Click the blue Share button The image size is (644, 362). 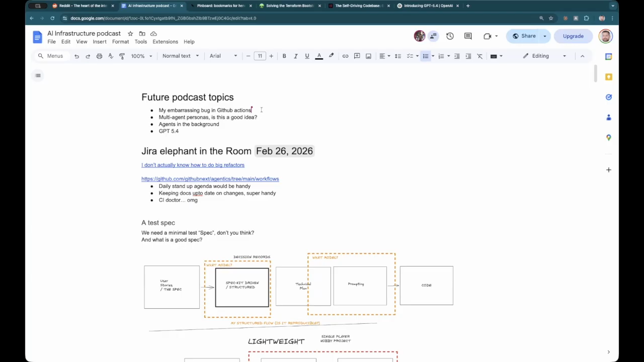pyautogui.click(x=524, y=36)
